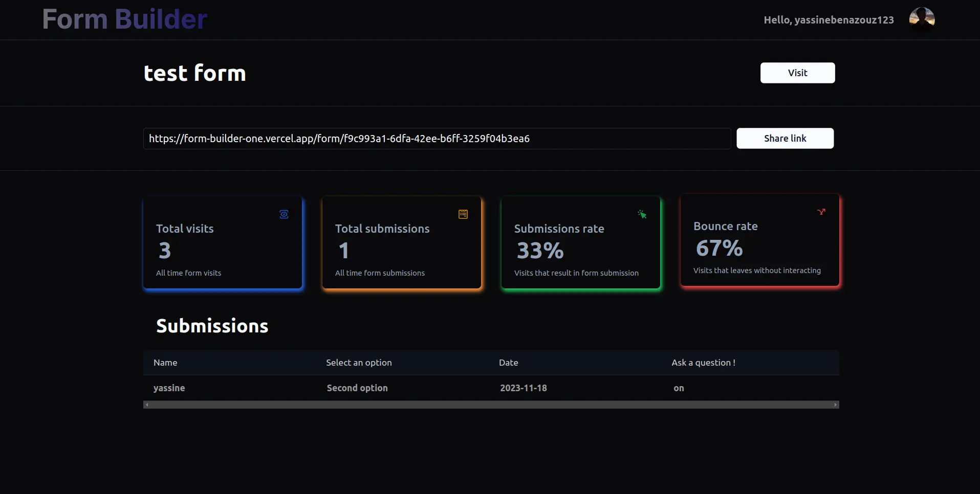
Task: Click the red split-arrow icon on Bounce rate card
Action: pos(821,212)
